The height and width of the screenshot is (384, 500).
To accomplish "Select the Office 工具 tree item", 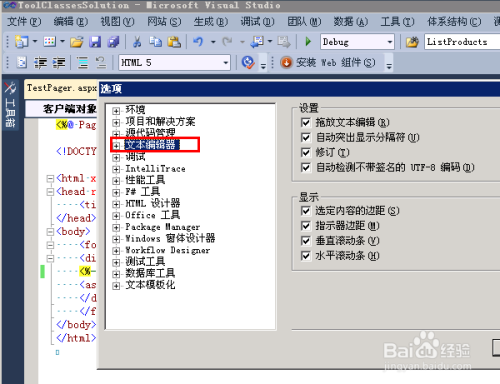I will pos(153,215).
